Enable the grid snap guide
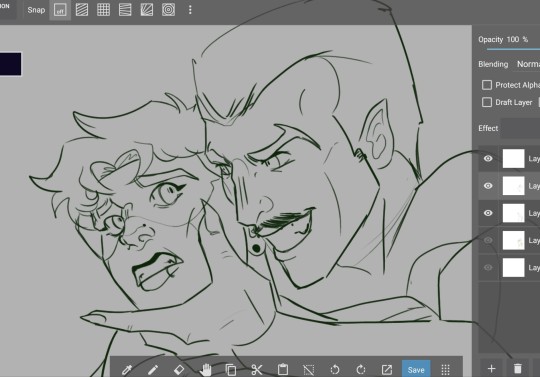The width and height of the screenshot is (540, 377). click(x=103, y=10)
